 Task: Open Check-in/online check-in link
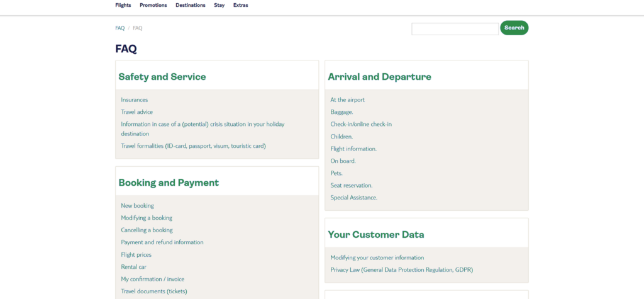pos(361,124)
